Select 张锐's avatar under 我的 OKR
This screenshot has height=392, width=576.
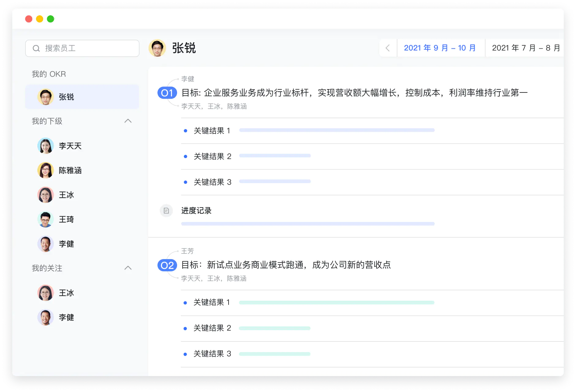click(45, 96)
